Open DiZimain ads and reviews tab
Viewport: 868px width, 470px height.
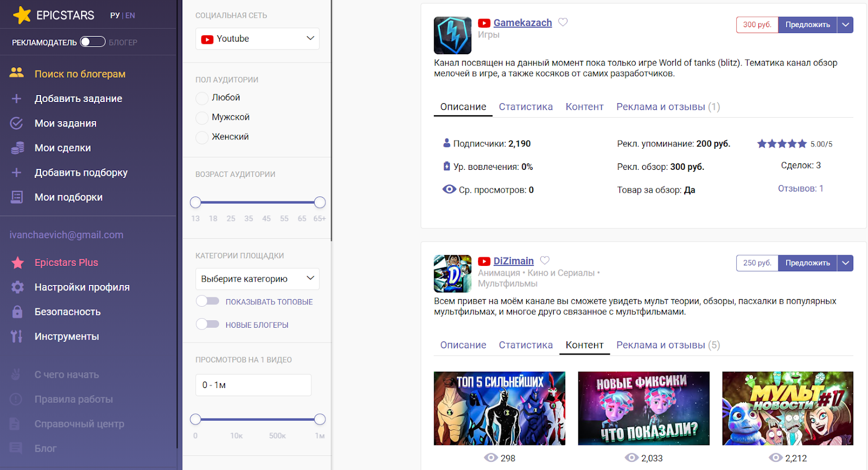pos(668,345)
